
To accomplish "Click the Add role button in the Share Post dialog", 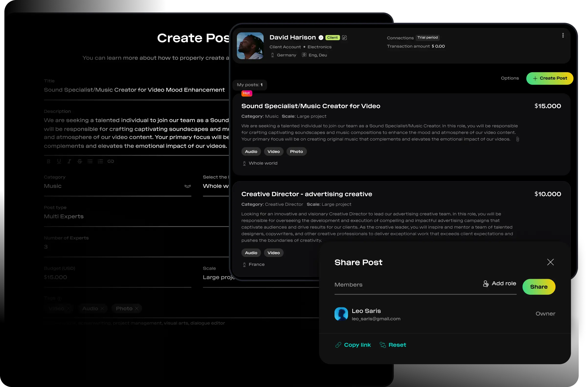I will 499,283.
